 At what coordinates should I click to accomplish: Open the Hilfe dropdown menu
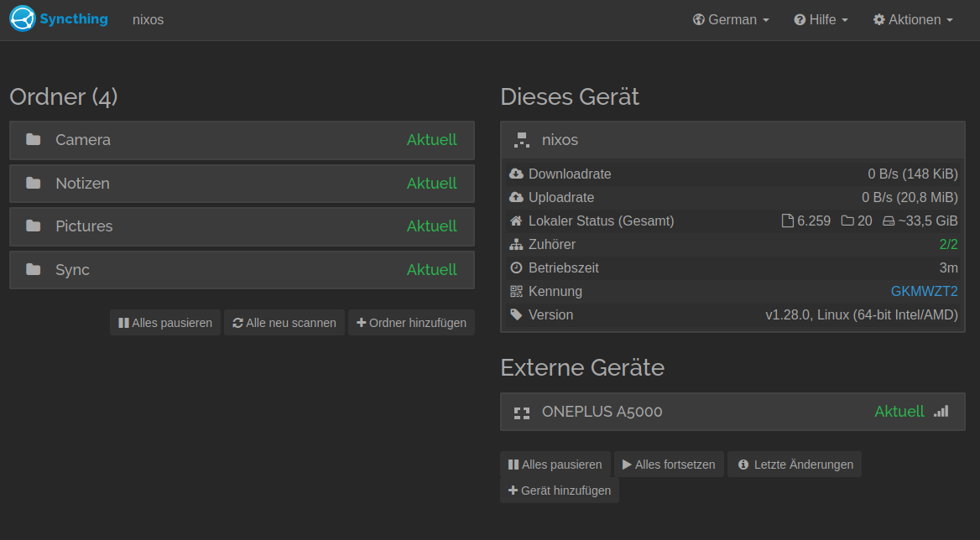tap(821, 19)
